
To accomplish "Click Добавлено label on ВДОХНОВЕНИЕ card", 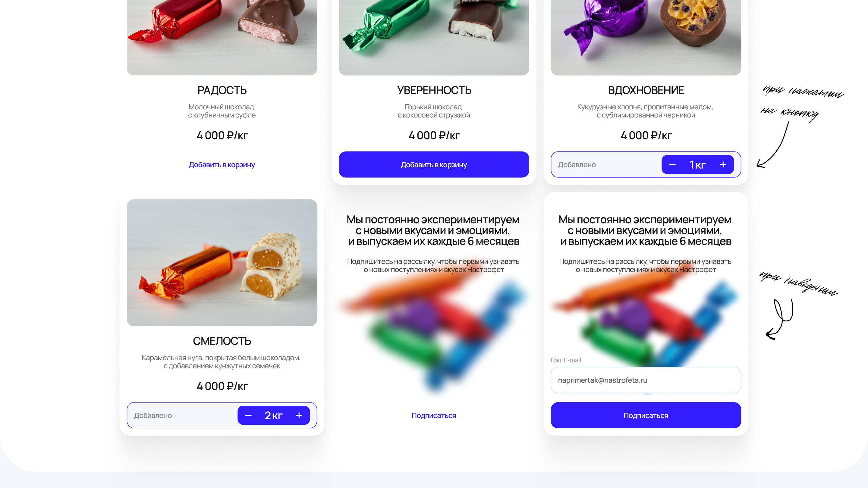I will 577,165.
